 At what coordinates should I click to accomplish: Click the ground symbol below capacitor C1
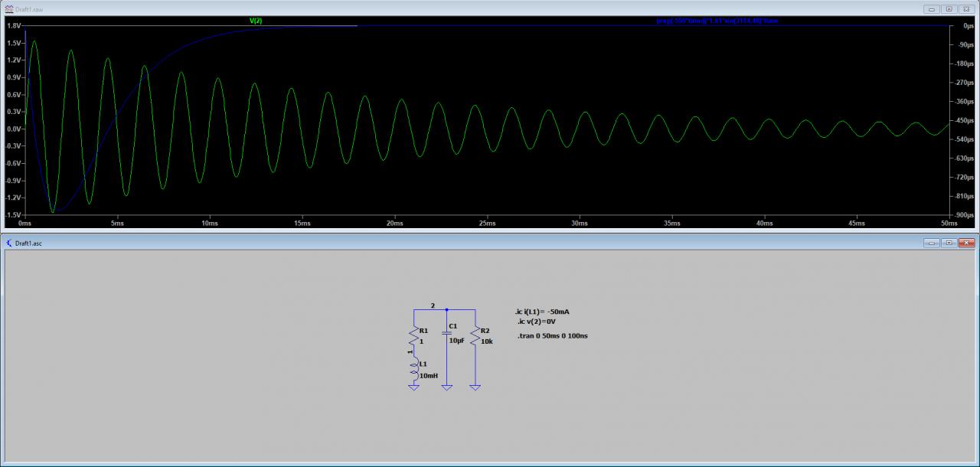point(447,387)
